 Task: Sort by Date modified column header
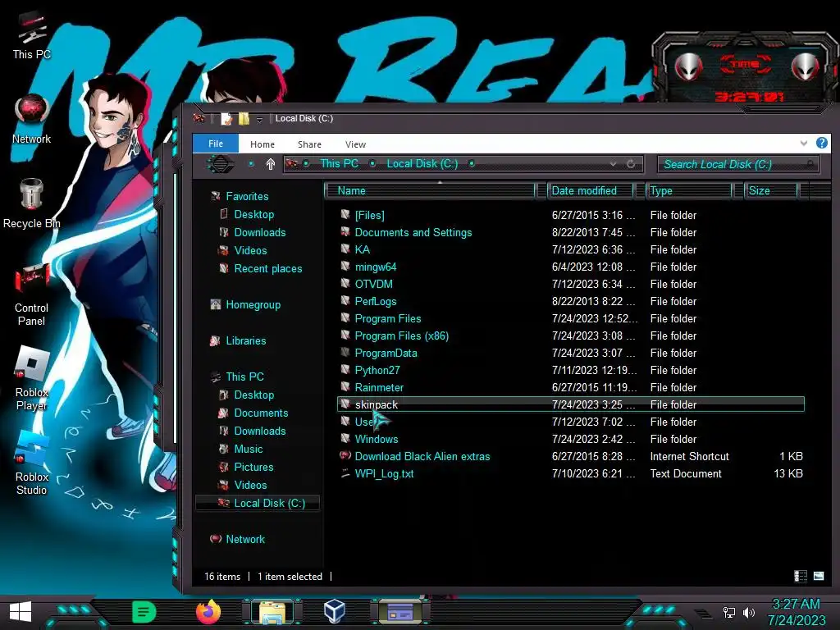[590, 190]
